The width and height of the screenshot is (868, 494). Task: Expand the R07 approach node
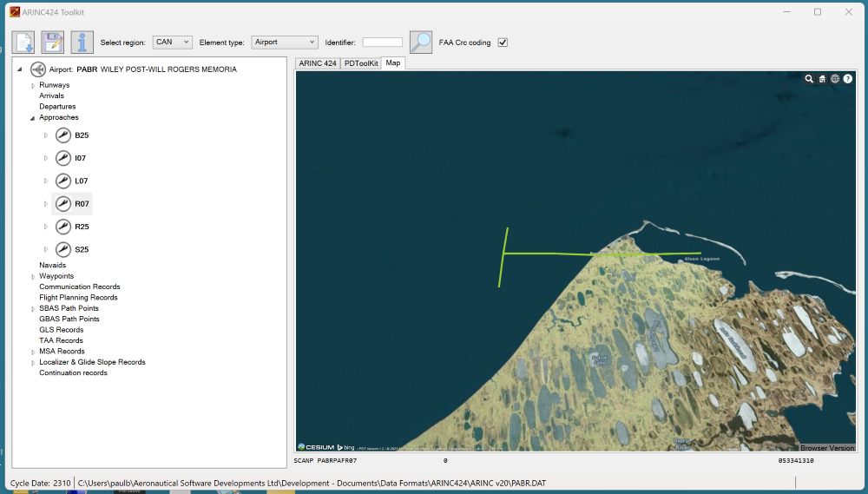coord(46,204)
